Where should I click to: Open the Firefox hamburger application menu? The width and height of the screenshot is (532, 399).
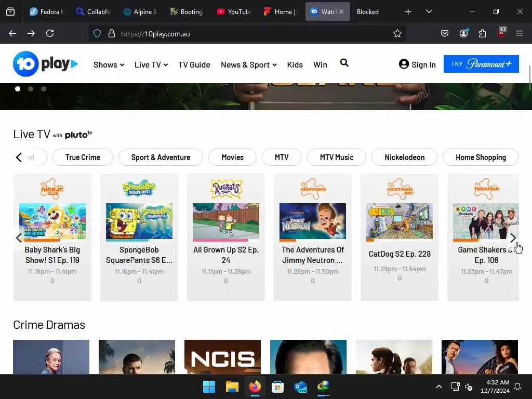[520, 33]
